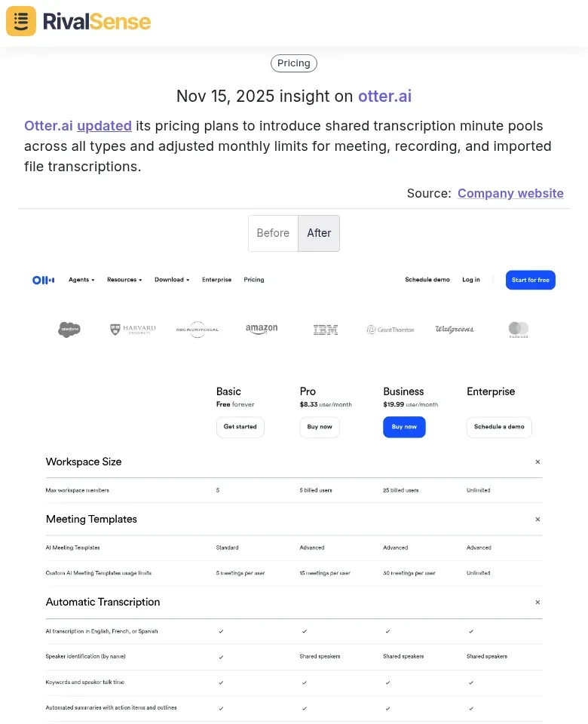Dismiss the Workspace Size section
588x724 pixels.
537,462
